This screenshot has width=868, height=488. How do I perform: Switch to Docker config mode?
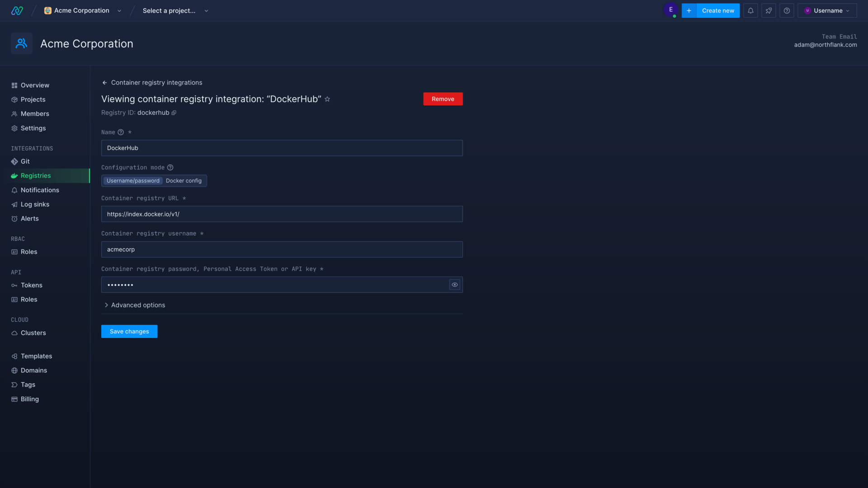coord(184,181)
